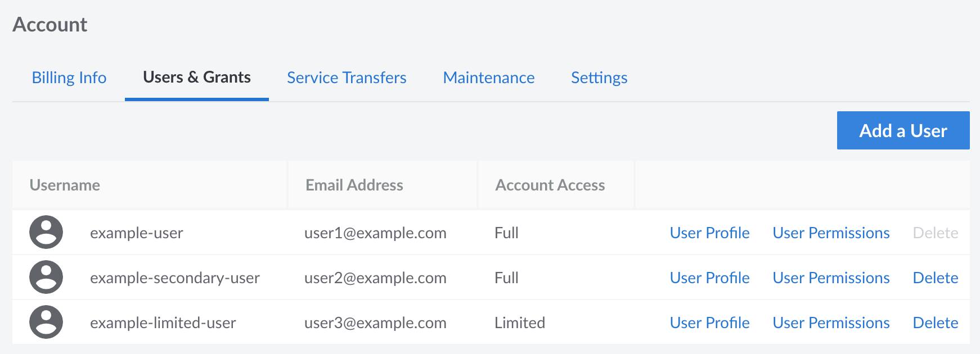Switch to the Maintenance tab

pos(488,78)
